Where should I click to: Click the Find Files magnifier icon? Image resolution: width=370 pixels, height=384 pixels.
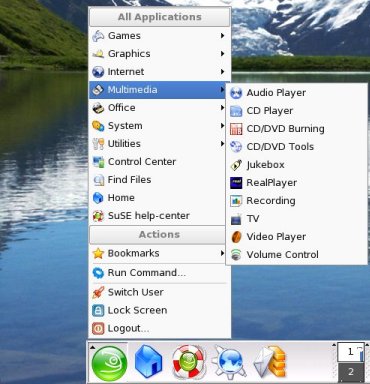98,180
